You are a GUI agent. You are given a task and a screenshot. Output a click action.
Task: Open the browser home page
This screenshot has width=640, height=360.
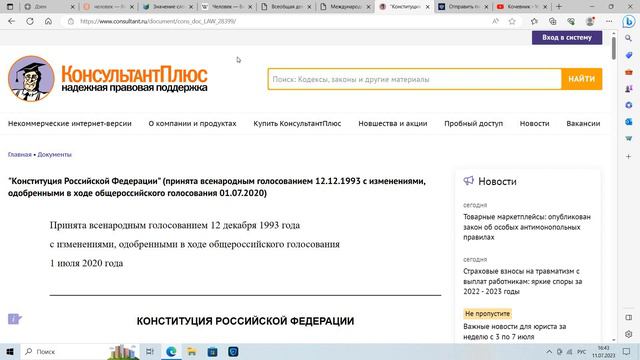tap(48, 21)
